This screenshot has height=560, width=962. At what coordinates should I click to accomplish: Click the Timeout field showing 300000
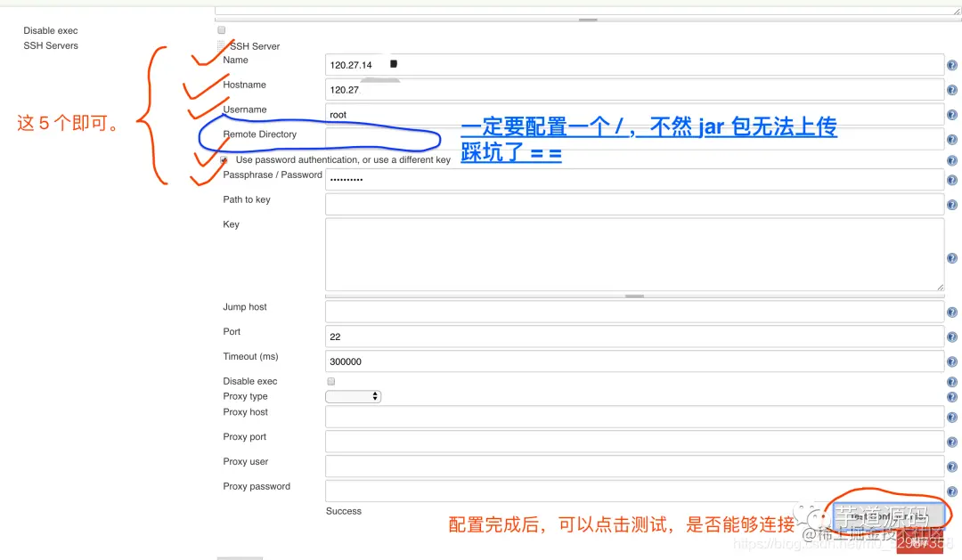(634, 361)
